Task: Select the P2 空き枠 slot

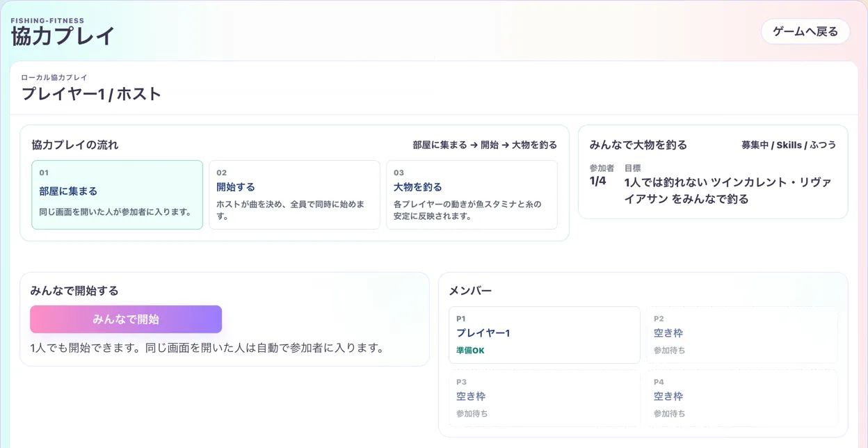Action: click(x=741, y=335)
